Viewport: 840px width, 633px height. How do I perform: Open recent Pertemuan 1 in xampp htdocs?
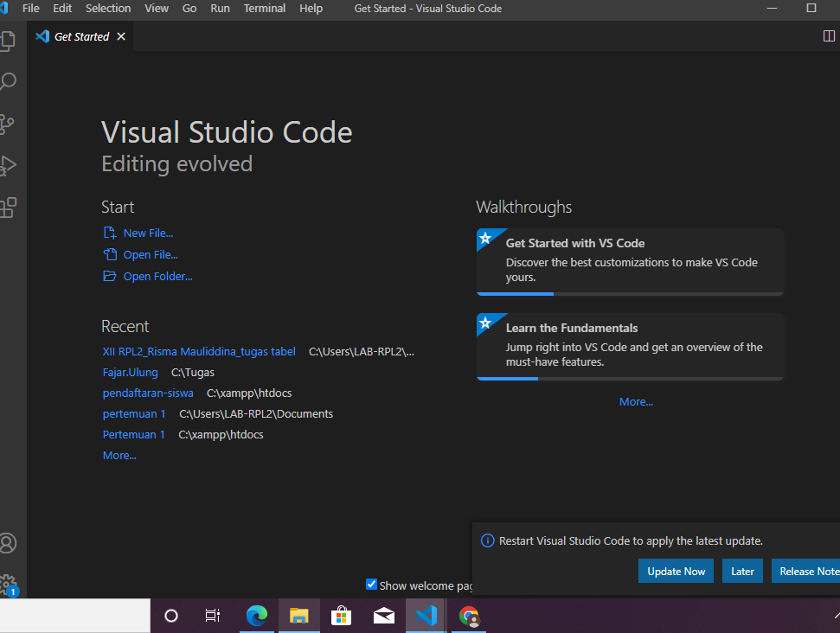click(x=133, y=434)
